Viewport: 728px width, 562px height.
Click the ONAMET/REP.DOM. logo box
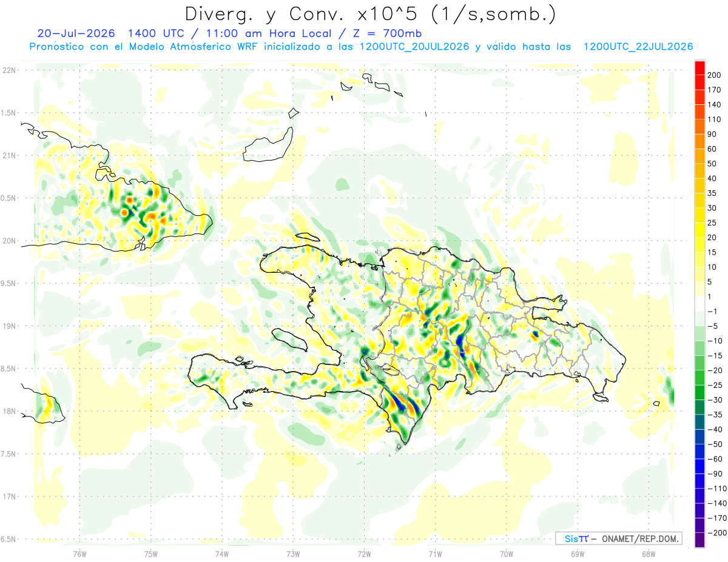tap(619, 538)
